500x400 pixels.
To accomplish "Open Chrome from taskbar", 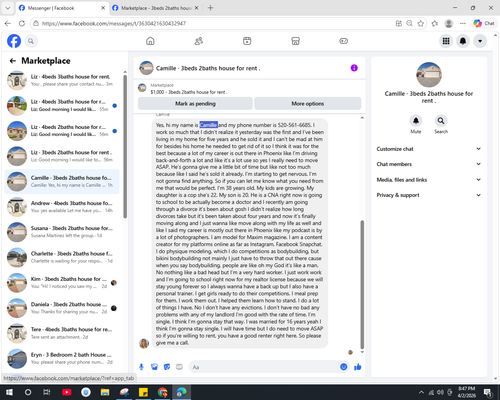I will [162, 392].
